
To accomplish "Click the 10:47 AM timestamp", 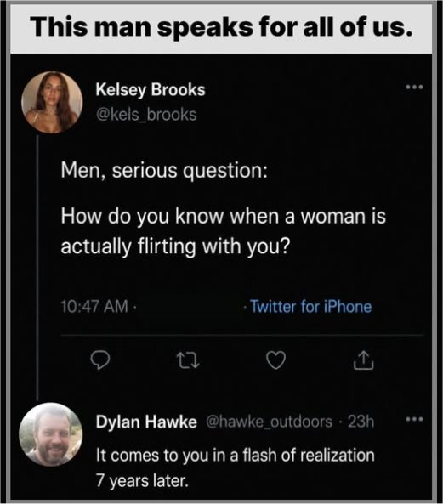I will [x=94, y=306].
